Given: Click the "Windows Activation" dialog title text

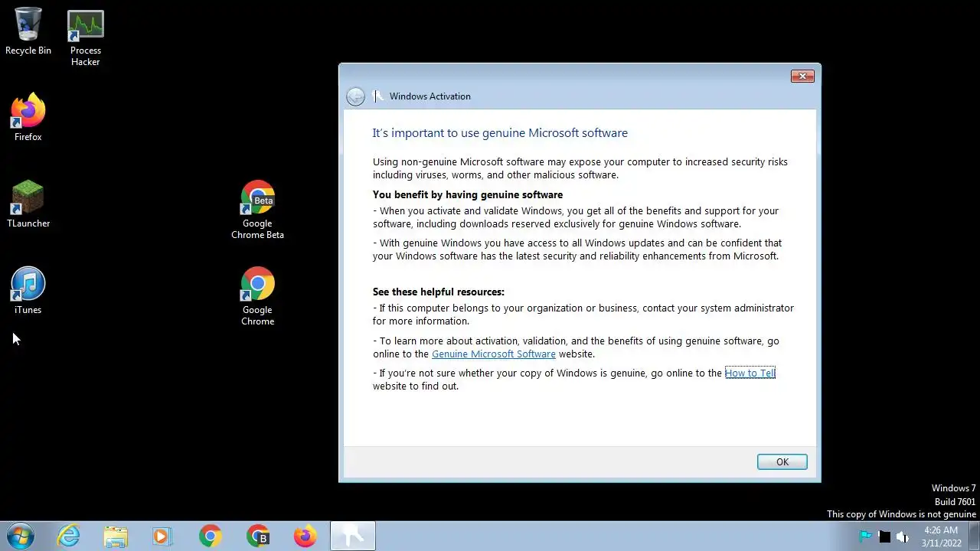Looking at the screenshot, I should click(x=430, y=96).
